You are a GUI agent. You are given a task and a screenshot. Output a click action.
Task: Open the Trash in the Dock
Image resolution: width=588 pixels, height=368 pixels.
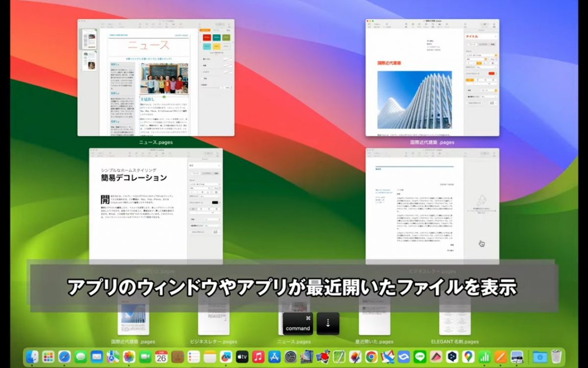click(x=556, y=357)
